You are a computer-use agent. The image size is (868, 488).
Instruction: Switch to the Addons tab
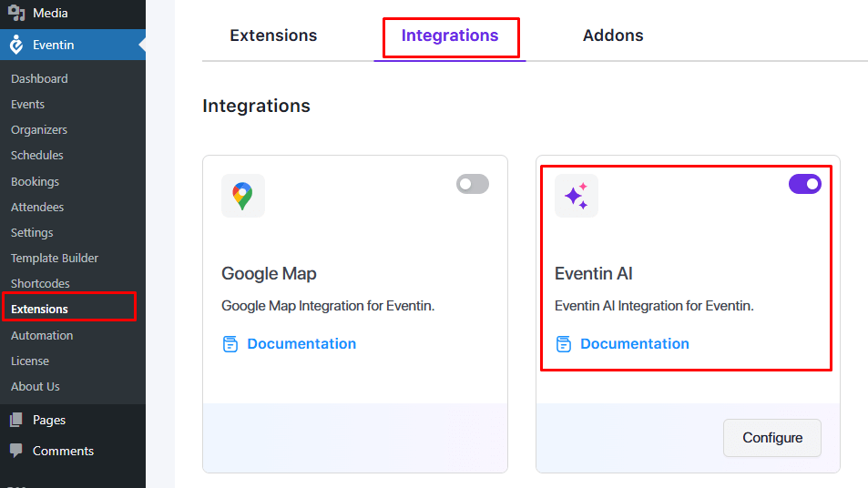point(613,36)
